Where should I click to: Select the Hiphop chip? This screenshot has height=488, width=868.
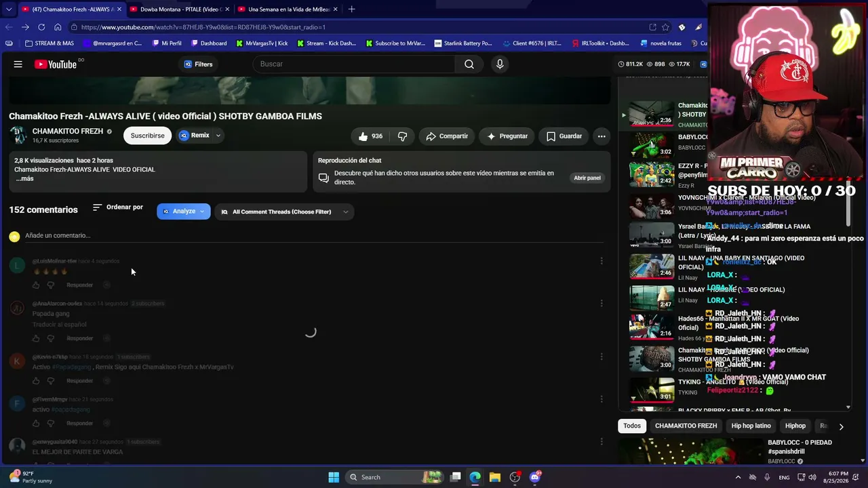795,426
